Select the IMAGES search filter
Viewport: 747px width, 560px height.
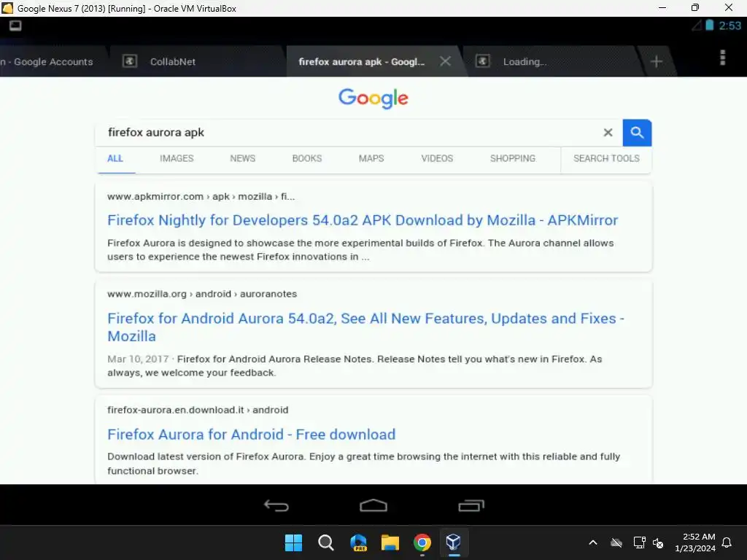pyautogui.click(x=177, y=158)
